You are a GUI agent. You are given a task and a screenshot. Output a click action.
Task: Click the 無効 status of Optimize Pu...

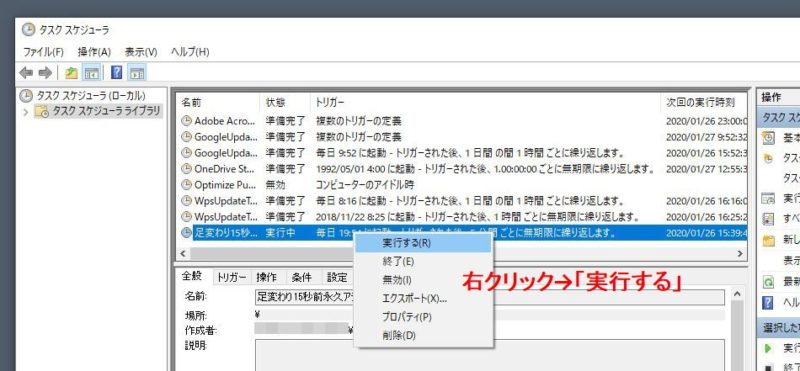275,184
